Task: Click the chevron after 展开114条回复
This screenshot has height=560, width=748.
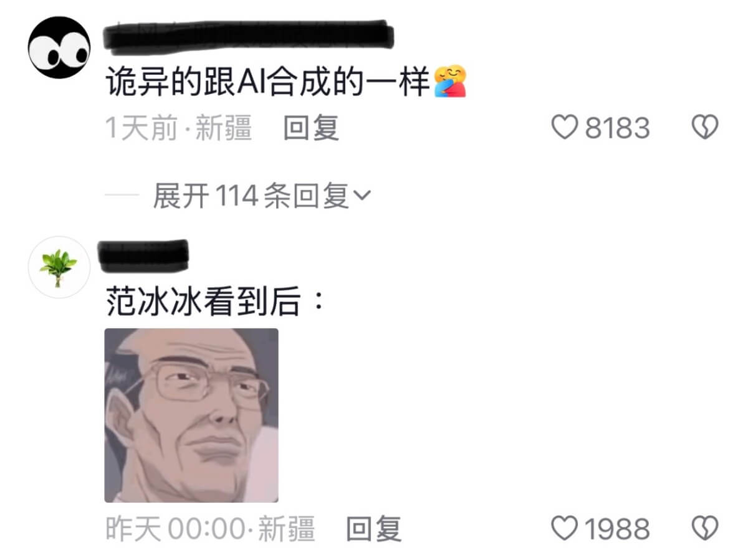Action: pyautogui.click(x=362, y=197)
